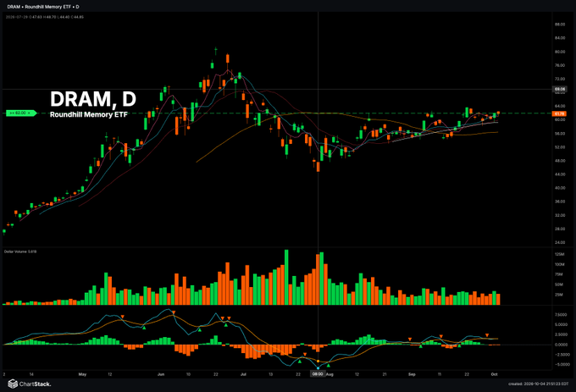This screenshot has width=576, height=392.
Task: Click the 32.00 price axis label
Action: click(560, 215)
